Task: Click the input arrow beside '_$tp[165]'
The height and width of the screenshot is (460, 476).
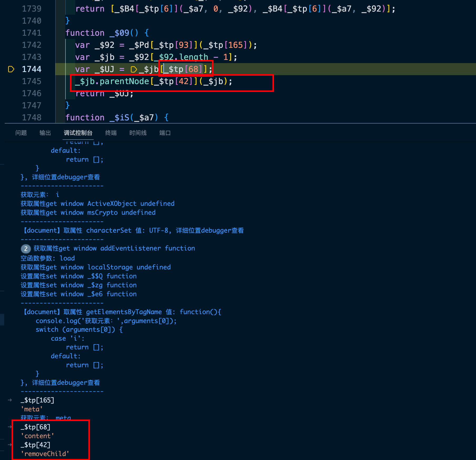Action: click(x=10, y=400)
